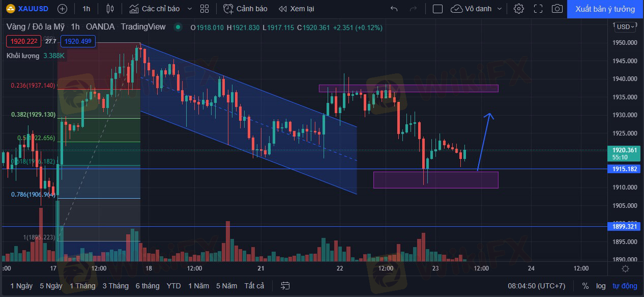The image size is (644, 297).
Task: Open the indicator templates grid icon
Action: [x=204, y=9]
